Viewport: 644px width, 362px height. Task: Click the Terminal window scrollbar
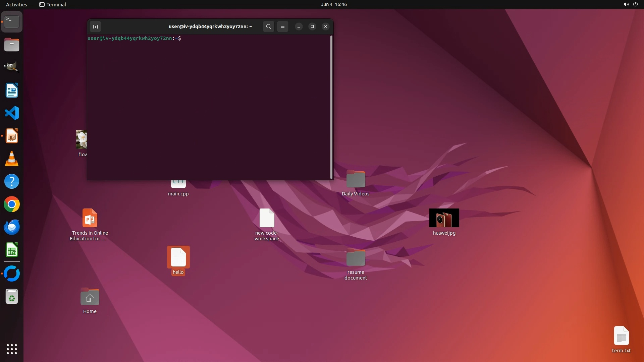pos(331,107)
